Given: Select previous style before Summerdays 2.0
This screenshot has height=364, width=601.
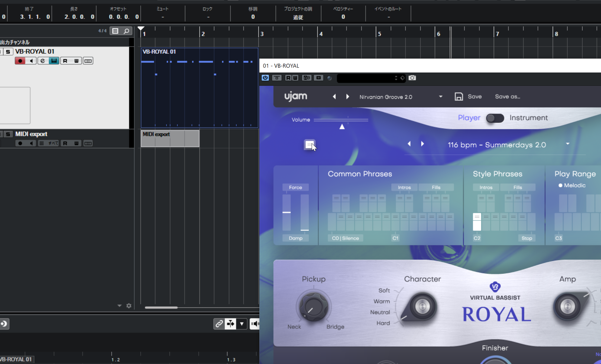Looking at the screenshot, I should click(409, 144).
